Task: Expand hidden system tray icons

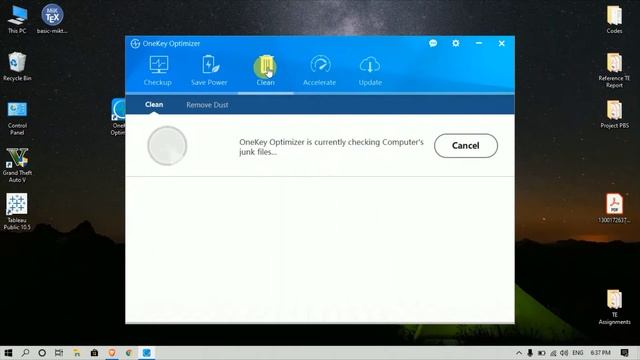Action: pyautogui.click(x=519, y=353)
